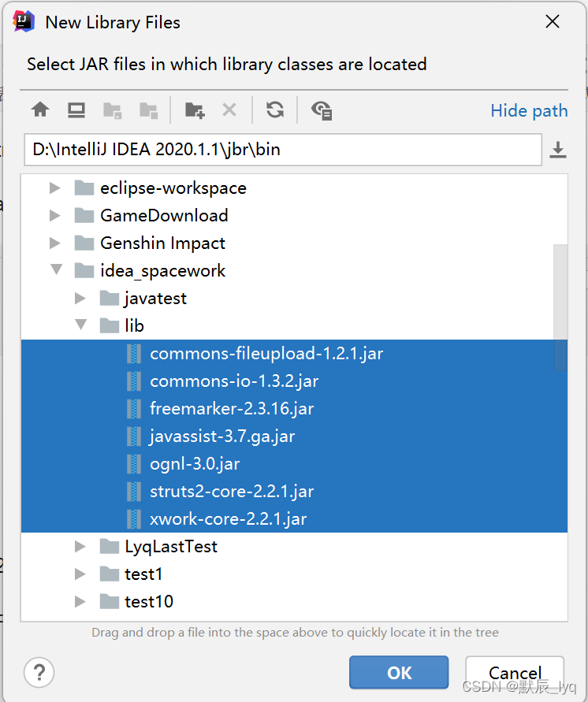Viewport: 588px width, 702px height.
Task: Confirm selection with the OK button
Action: click(399, 673)
